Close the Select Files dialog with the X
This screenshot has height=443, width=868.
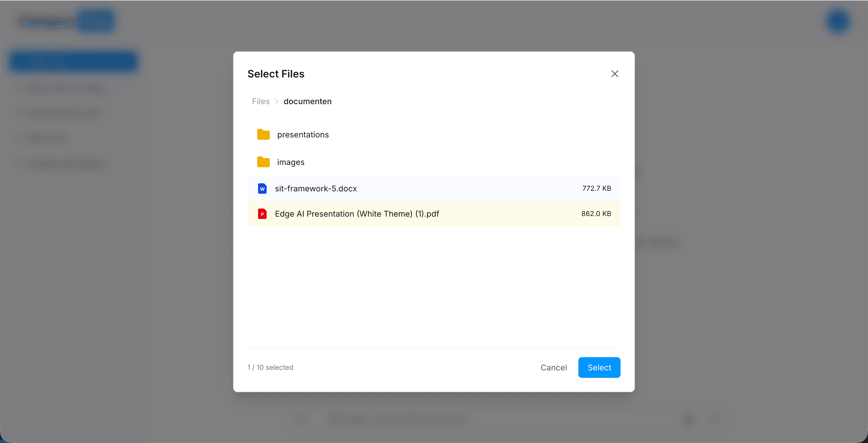pyautogui.click(x=615, y=74)
